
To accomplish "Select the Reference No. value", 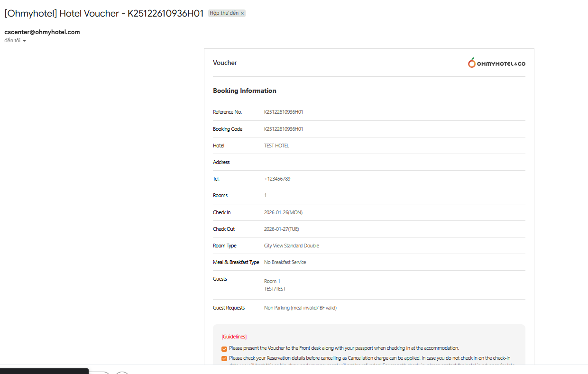I will point(284,112).
